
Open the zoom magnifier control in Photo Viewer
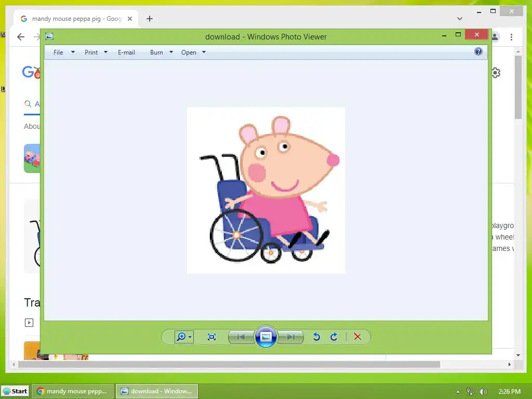click(x=184, y=337)
